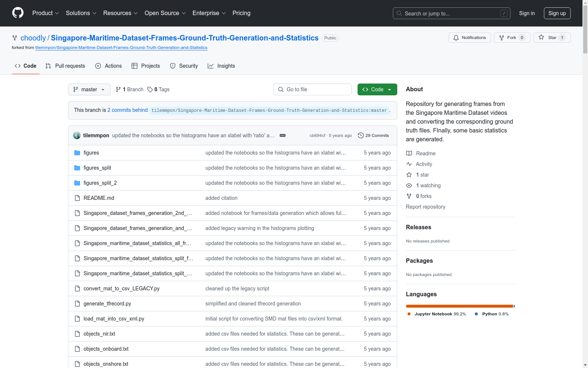Open the forked-from tilemmpon repository link

click(x=121, y=47)
